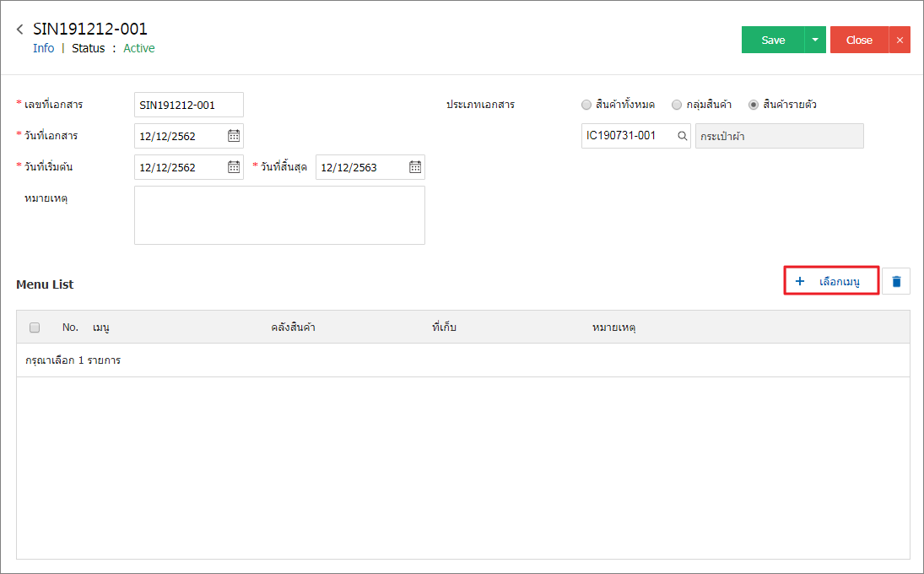Click the SIN191212-001 page title
This screenshot has width=924, height=574.
(x=90, y=29)
